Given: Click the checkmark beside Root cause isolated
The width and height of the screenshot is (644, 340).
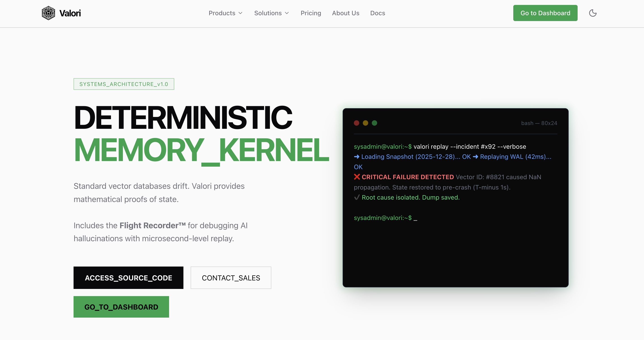Looking at the screenshot, I should coord(357,198).
